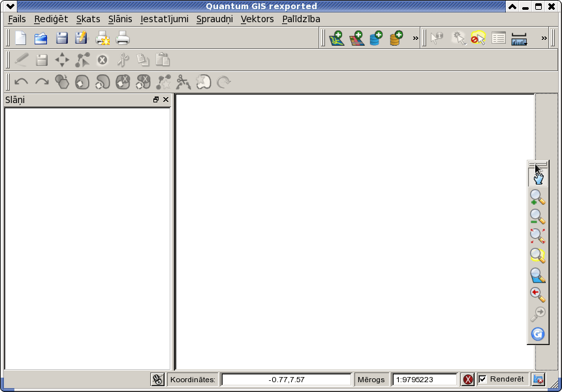Open attribute table icon

pos(499,38)
